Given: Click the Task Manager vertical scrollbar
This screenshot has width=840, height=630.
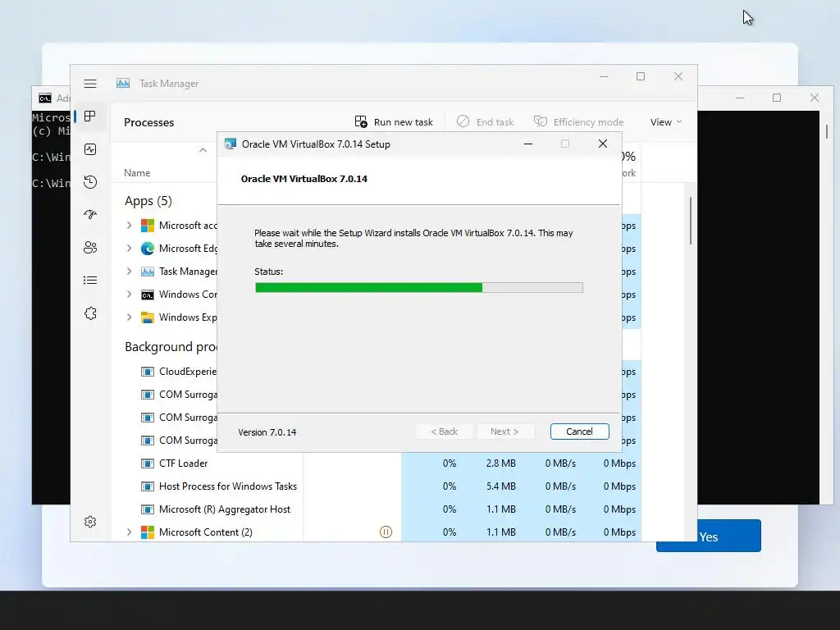Looking at the screenshot, I should tap(691, 221).
